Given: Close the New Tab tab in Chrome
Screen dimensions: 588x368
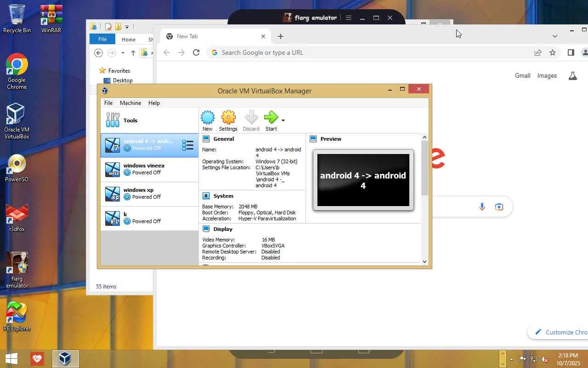Looking at the screenshot, I should (x=263, y=36).
